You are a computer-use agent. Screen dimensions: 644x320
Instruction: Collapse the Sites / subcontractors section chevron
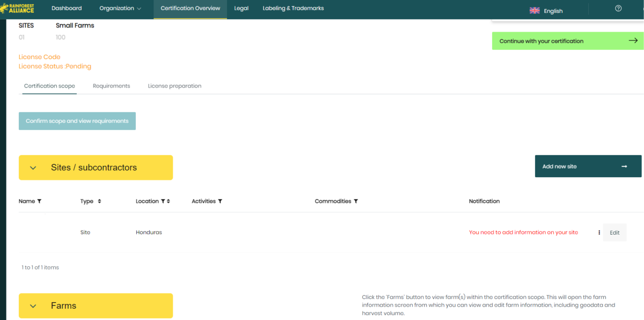pyautogui.click(x=33, y=168)
